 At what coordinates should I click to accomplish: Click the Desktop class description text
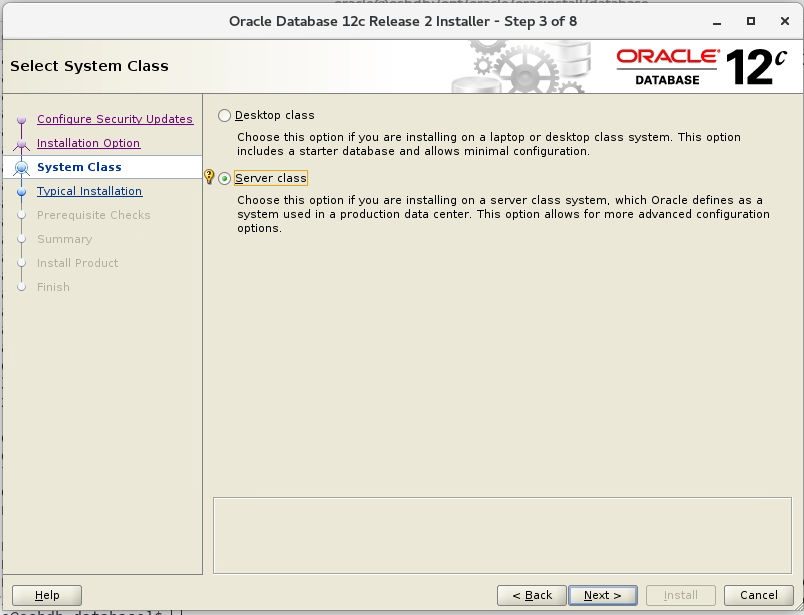coord(489,144)
